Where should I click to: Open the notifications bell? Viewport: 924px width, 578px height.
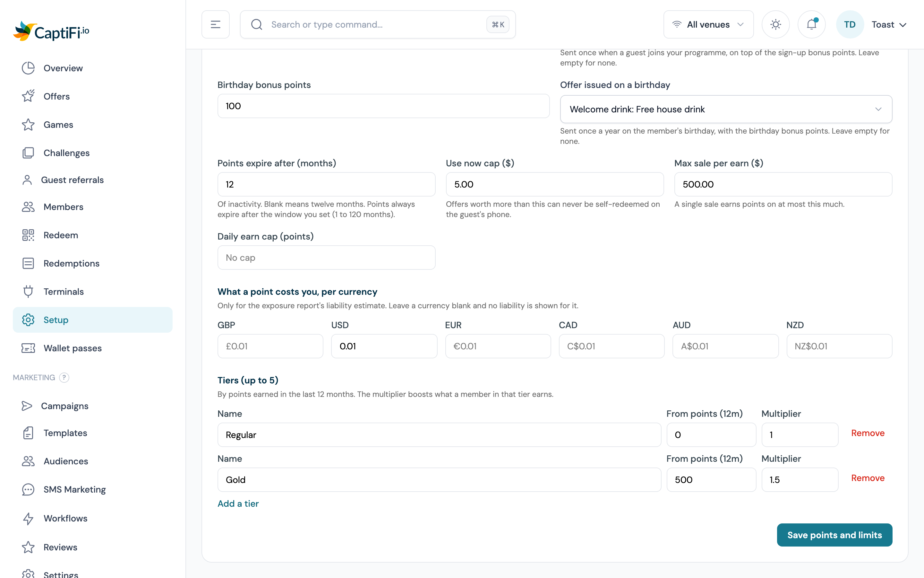[x=812, y=24]
